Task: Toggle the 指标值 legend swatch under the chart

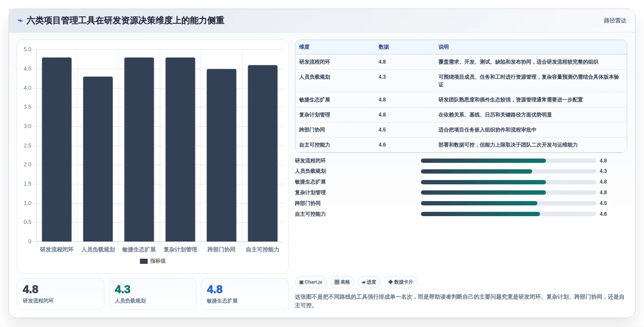Action: coord(144,261)
